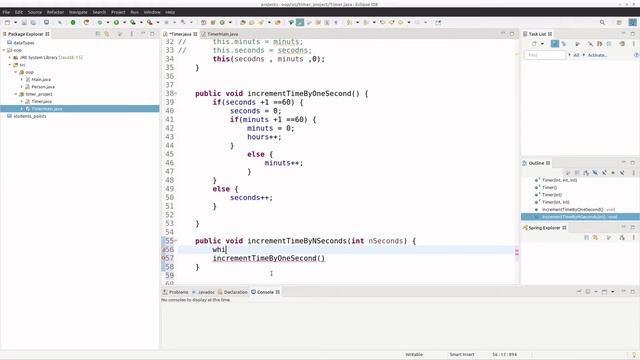Viewport: 640px width, 360px height.
Task: Click the All filter in Task List
Action: click(576, 55)
